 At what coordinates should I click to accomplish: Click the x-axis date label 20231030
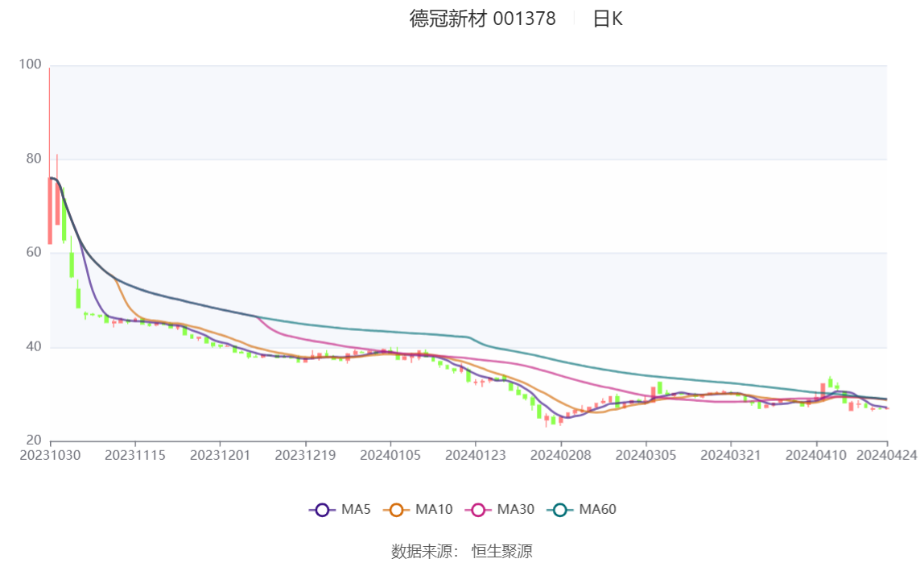(x=50, y=456)
